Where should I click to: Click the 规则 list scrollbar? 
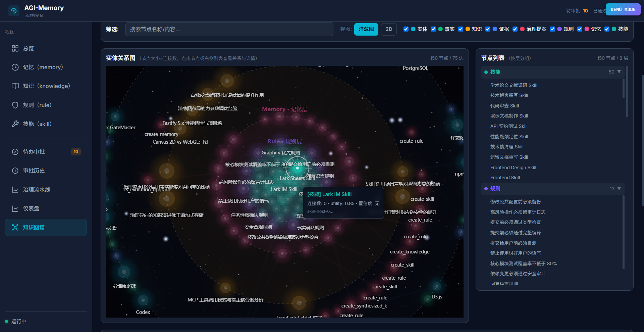tap(624, 232)
